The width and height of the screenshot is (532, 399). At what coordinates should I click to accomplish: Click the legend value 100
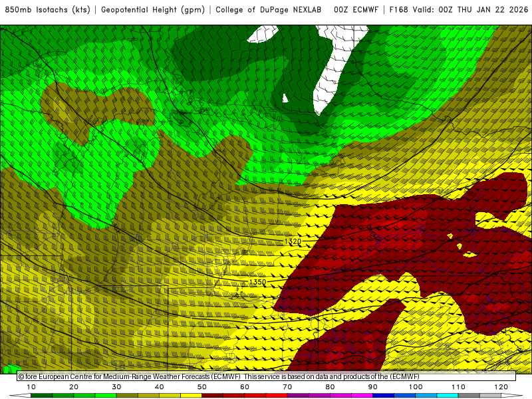[415, 387]
